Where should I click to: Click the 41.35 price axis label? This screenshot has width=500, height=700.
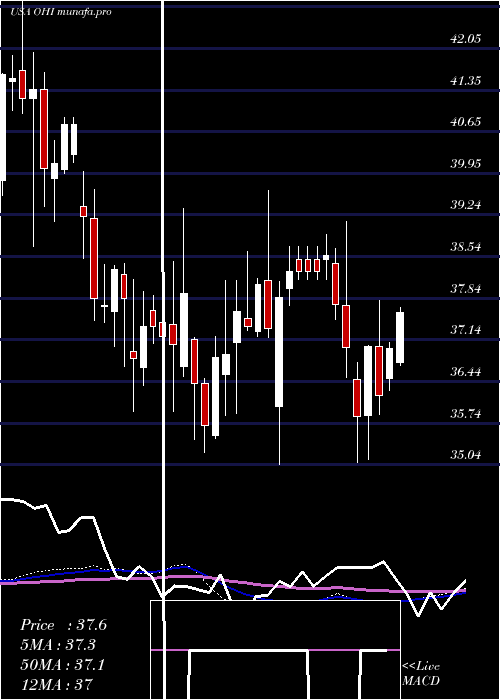(466, 80)
